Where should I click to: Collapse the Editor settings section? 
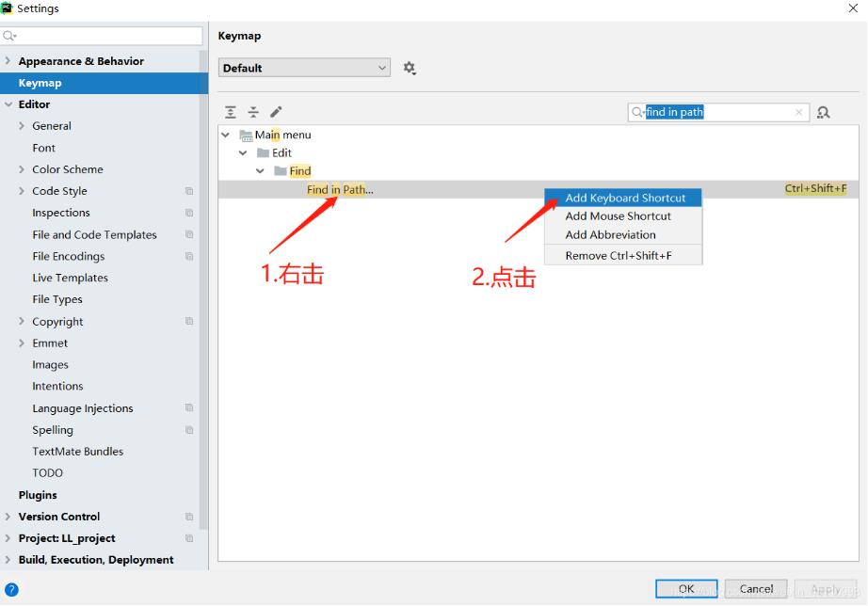8,104
